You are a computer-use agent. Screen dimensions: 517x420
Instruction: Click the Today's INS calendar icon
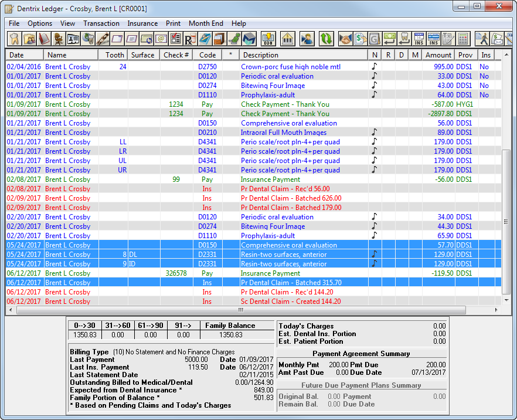(x=419, y=39)
